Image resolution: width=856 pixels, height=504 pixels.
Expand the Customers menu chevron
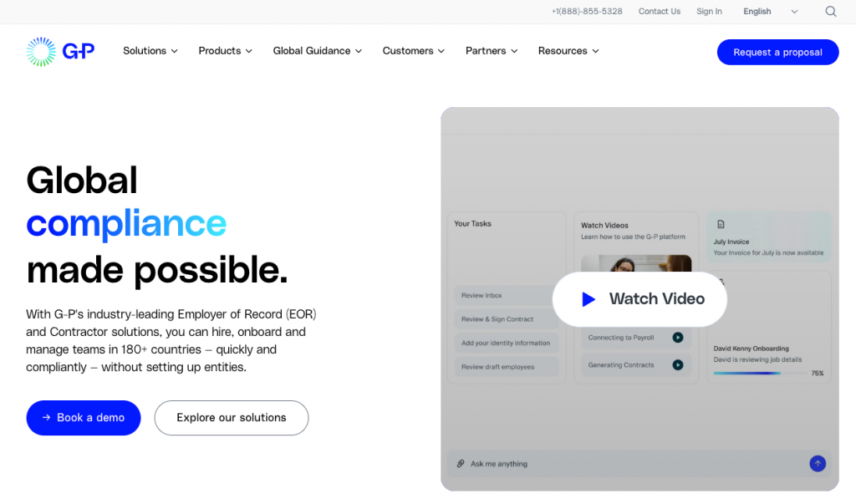[x=441, y=51]
